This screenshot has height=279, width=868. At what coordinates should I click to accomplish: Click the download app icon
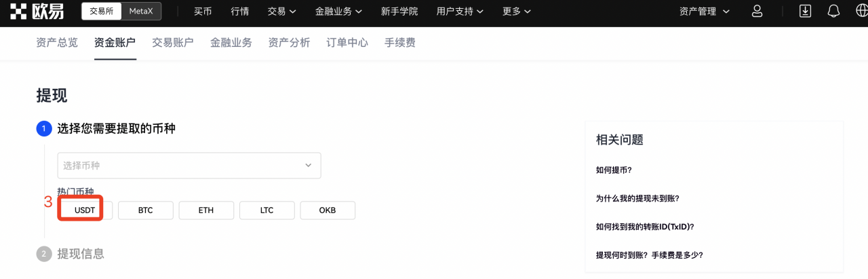(805, 12)
